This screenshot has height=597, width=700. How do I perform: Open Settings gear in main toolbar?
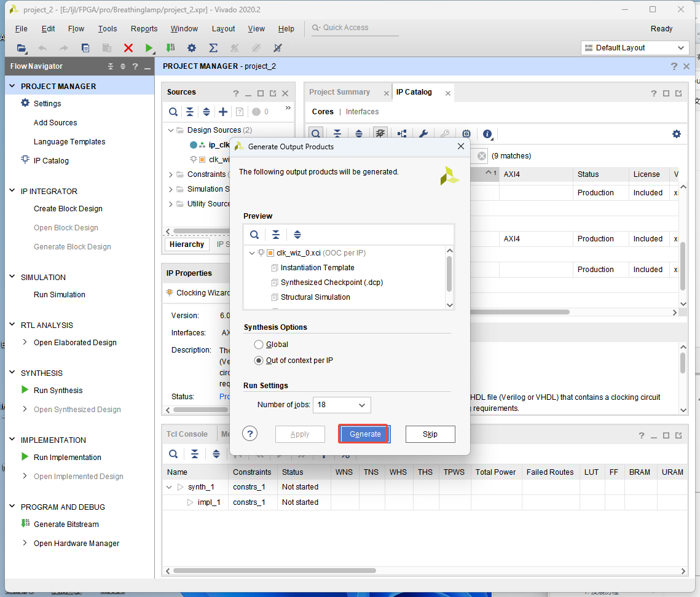[192, 48]
